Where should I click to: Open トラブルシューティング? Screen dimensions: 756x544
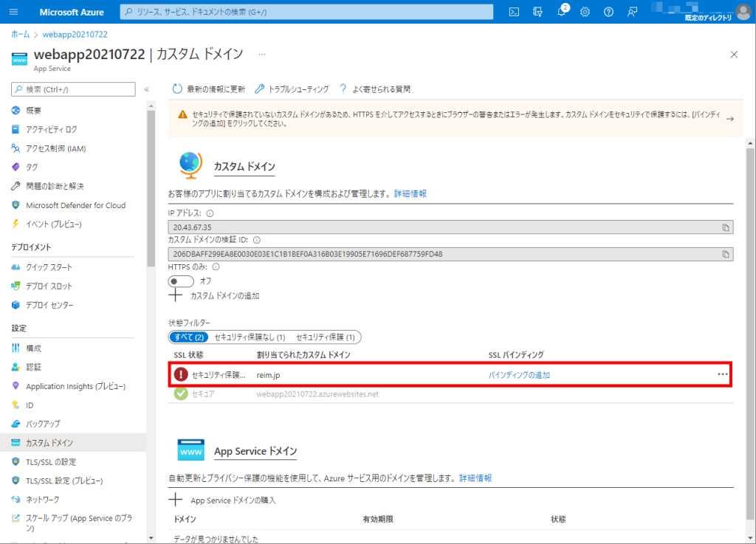292,89
